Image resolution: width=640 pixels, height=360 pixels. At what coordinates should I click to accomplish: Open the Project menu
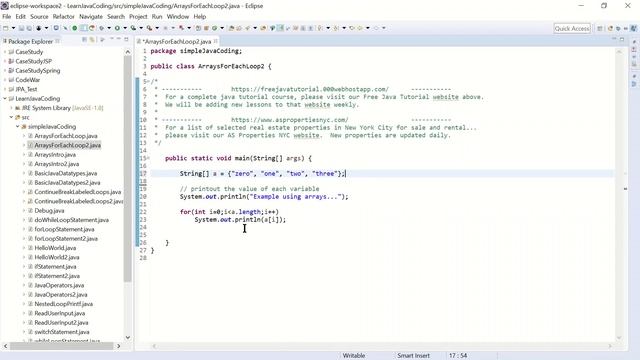(x=138, y=17)
